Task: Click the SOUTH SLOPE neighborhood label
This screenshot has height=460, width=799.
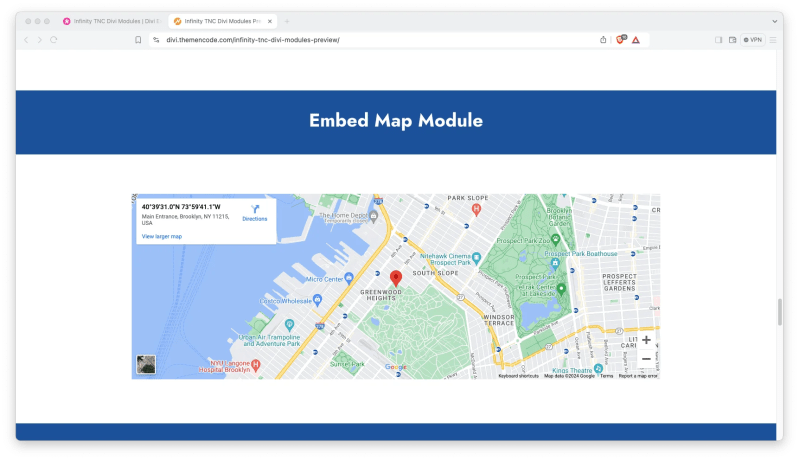Action: (435, 273)
